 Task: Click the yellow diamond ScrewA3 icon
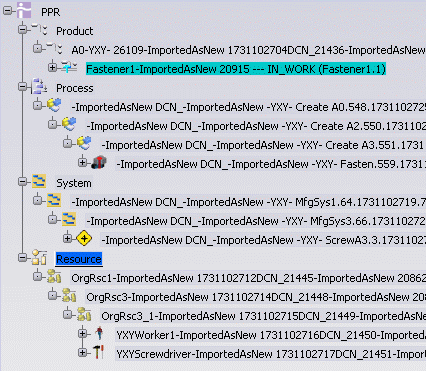click(84, 239)
